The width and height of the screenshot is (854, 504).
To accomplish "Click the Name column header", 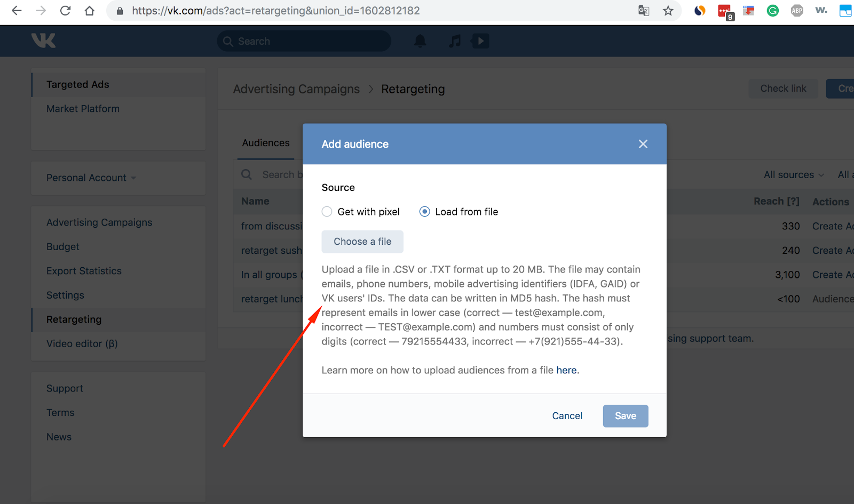I will 255,201.
